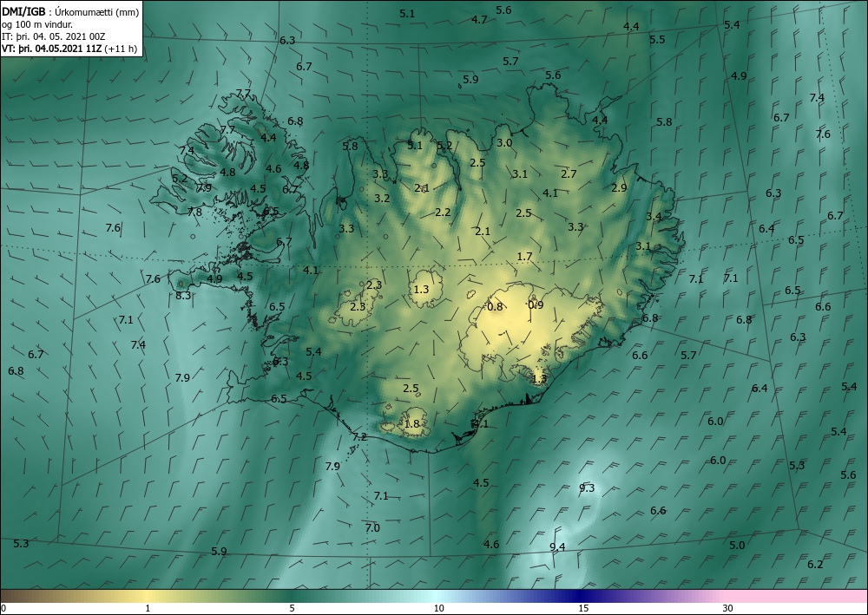The width and height of the screenshot is (868, 615).
Task: Click the value 2.7 on the map
Action: click(x=569, y=173)
